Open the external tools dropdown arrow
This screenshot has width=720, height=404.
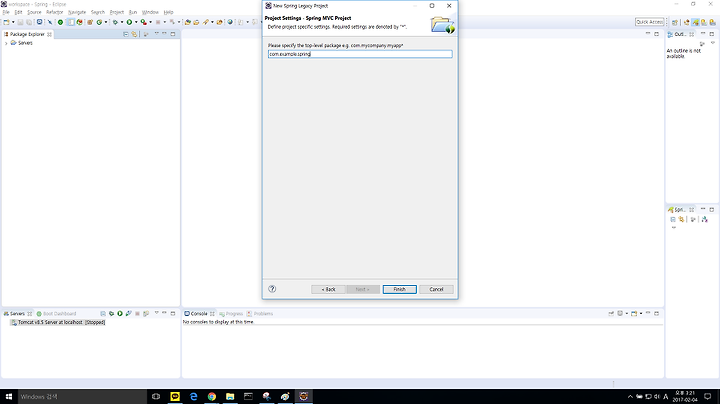tap(151, 22)
